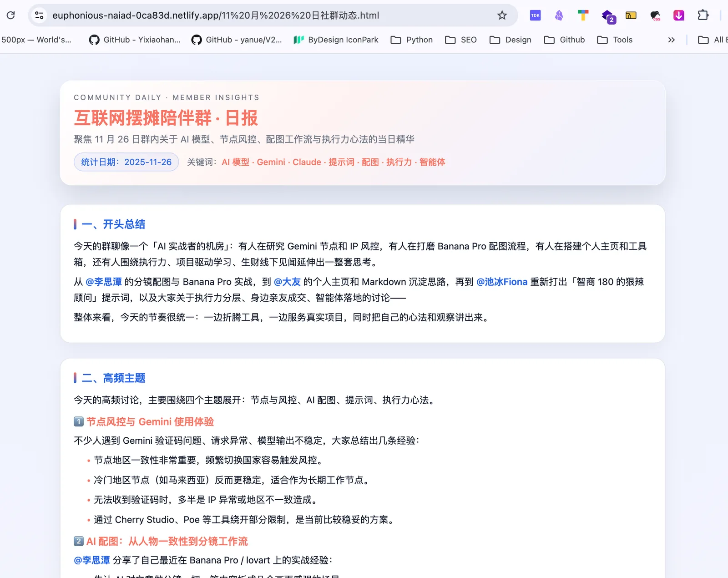Click the 二、高频主题 section heading
The height and width of the screenshot is (578, 728).
[113, 378]
